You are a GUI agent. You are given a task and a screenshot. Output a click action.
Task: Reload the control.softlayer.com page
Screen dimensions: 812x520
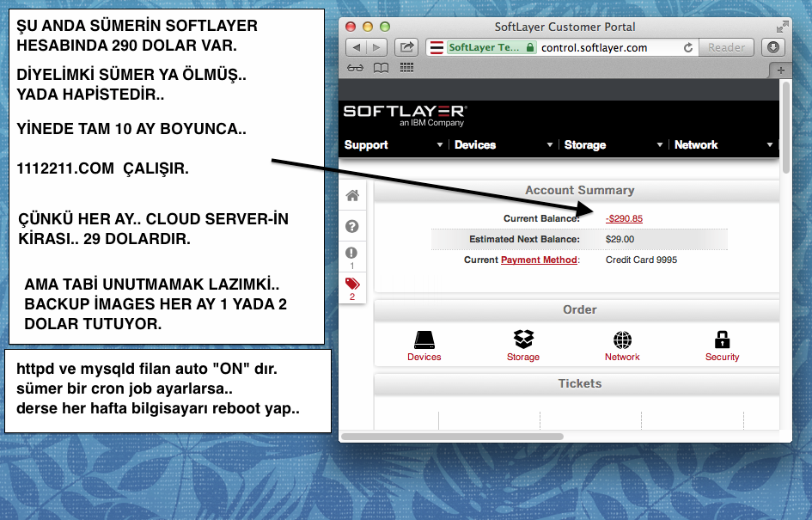pyautogui.click(x=687, y=47)
